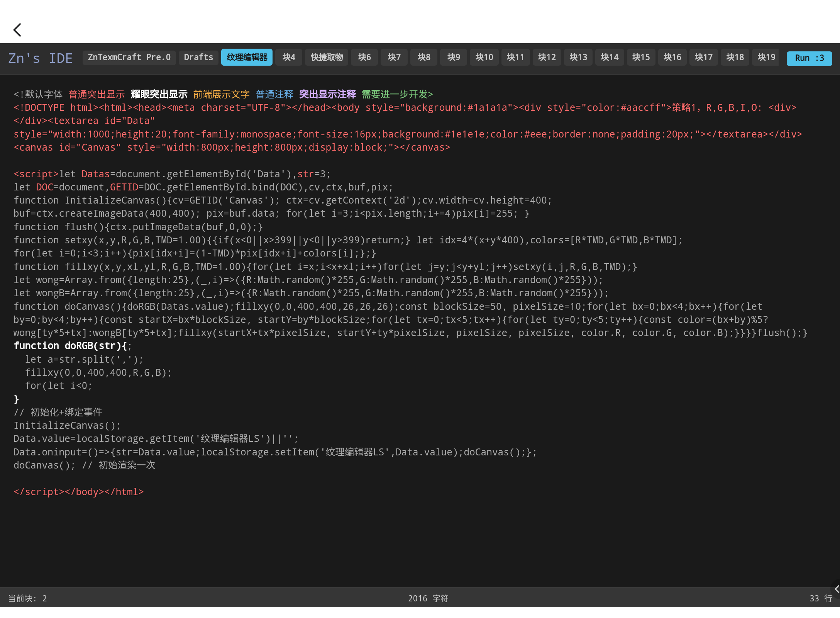Click the closing </script></body></html> line
The width and height of the screenshot is (840, 618).
[x=79, y=492]
